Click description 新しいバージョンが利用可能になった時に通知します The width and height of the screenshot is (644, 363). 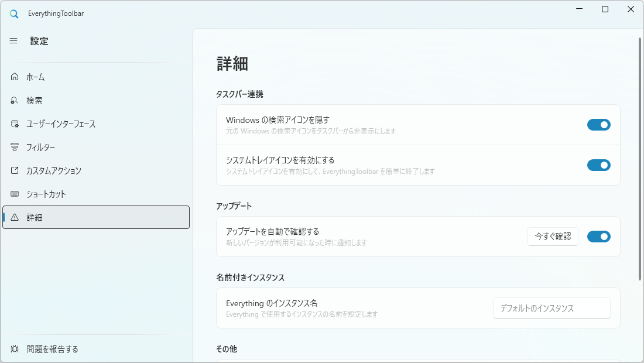pos(296,243)
